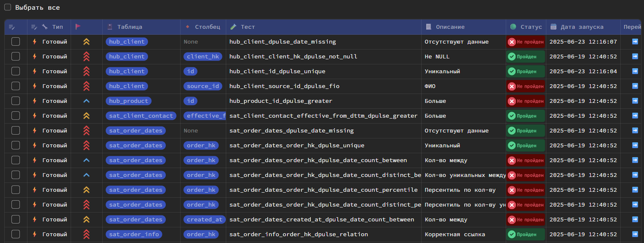Click the source_id column tag
This screenshot has height=243, width=644.
coord(203,86)
